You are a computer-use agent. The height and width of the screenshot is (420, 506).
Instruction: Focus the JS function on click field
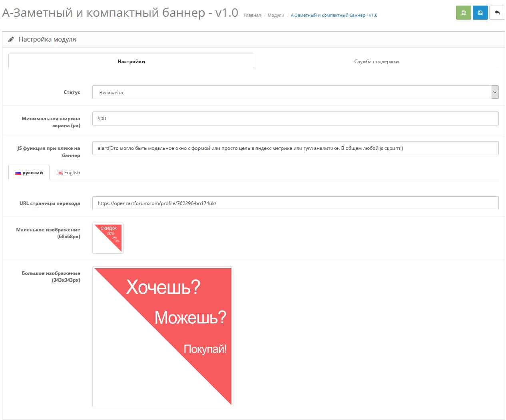[295, 148]
